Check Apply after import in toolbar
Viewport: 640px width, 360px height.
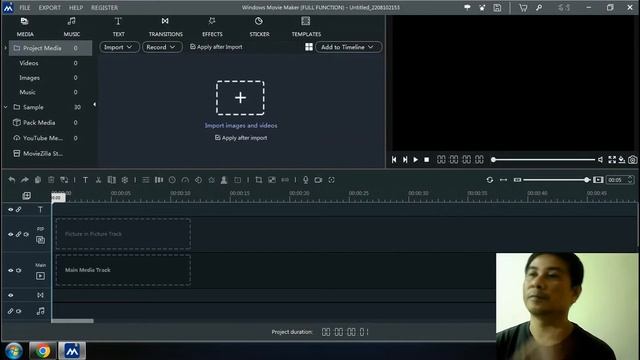coord(216,47)
